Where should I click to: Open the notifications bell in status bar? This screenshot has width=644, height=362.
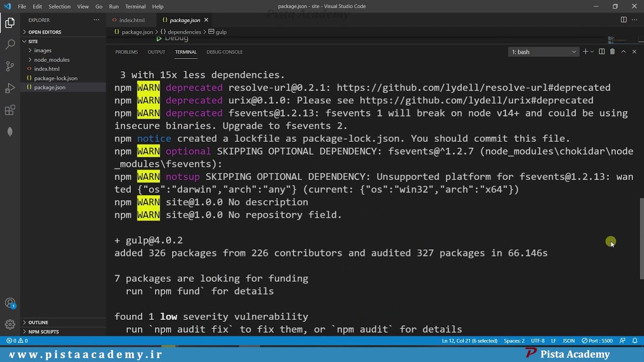coord(634,341)
